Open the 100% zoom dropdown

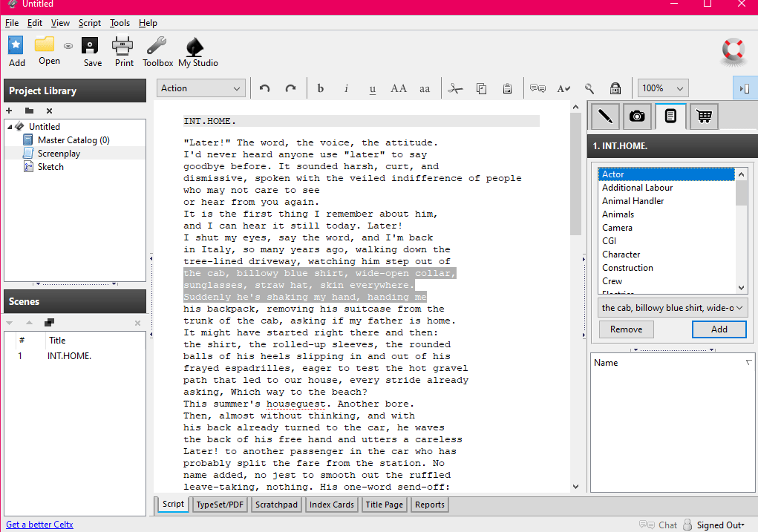662,88
